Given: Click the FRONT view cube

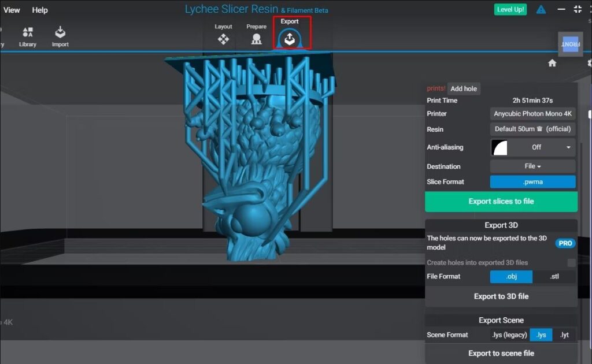Looking at the screenshot, I should [571, 44].
